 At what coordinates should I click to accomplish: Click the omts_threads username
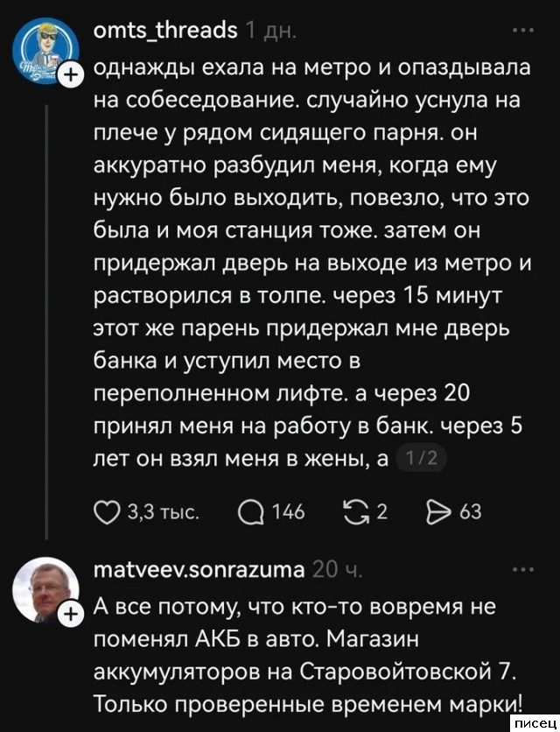click(x=164, y=31)
